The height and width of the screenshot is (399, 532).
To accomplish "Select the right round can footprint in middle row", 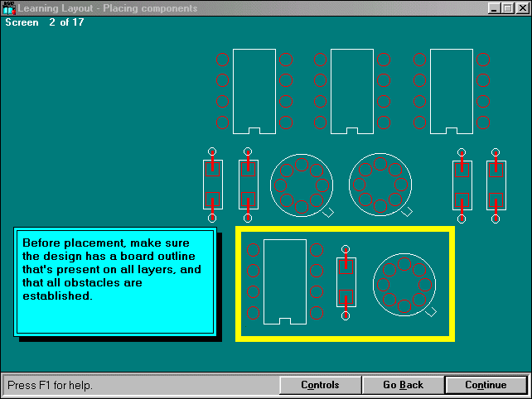I will point(380,184).
